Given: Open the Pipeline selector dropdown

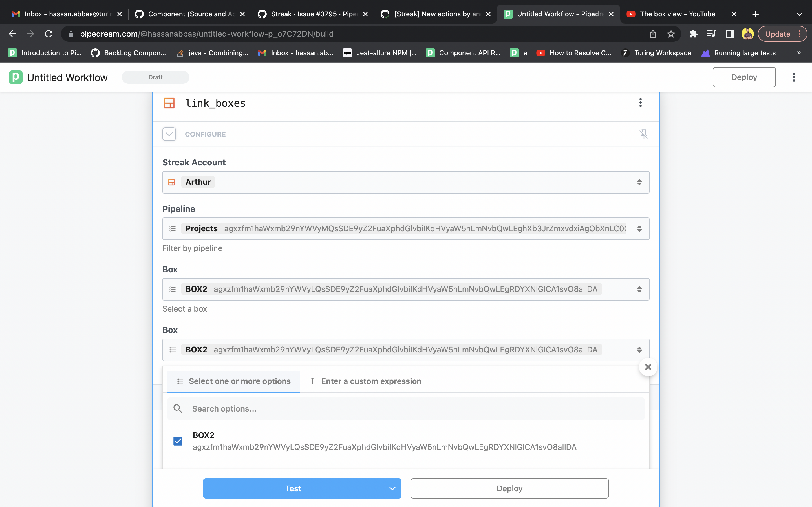Looking at the screenshot, I should tap(639, 228).
